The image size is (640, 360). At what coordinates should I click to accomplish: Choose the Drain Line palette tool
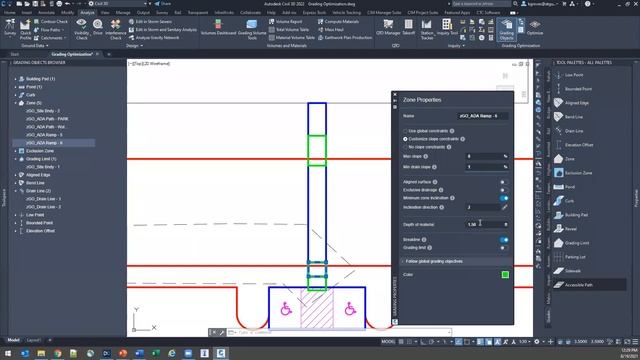tap(569, 131)
